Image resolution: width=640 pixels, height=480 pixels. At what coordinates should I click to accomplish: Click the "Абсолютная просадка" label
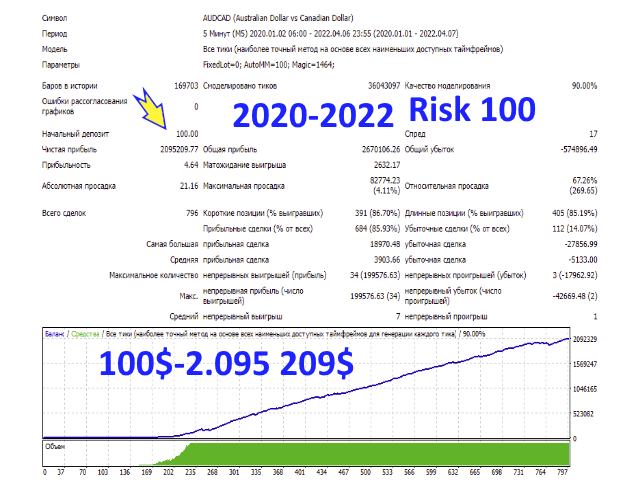coord(79,186)
